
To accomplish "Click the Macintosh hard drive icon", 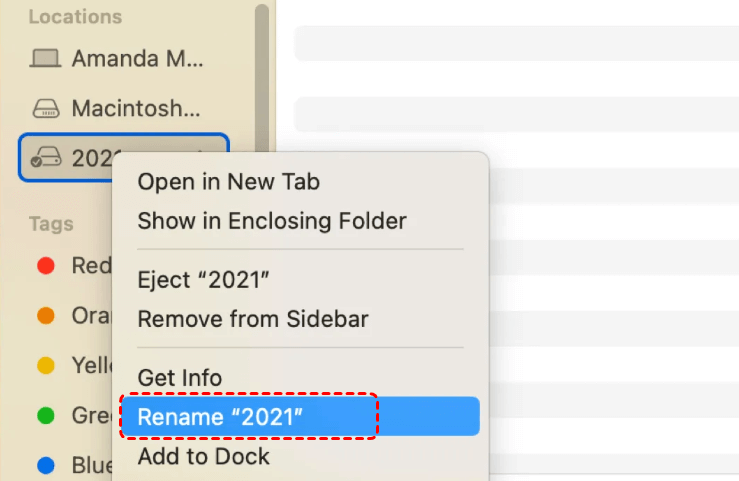I will point(46,108).
